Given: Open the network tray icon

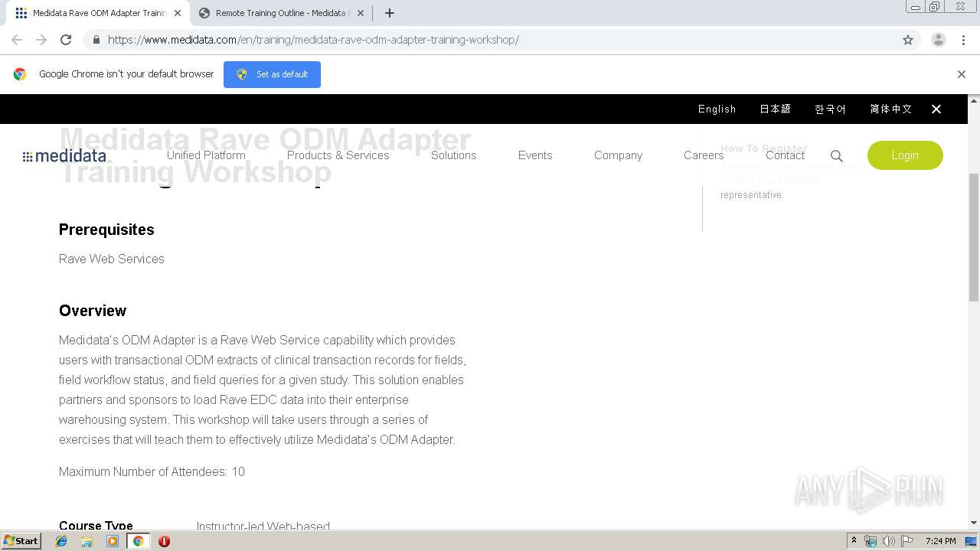Looking at the screenshot, I should point(871,541).
